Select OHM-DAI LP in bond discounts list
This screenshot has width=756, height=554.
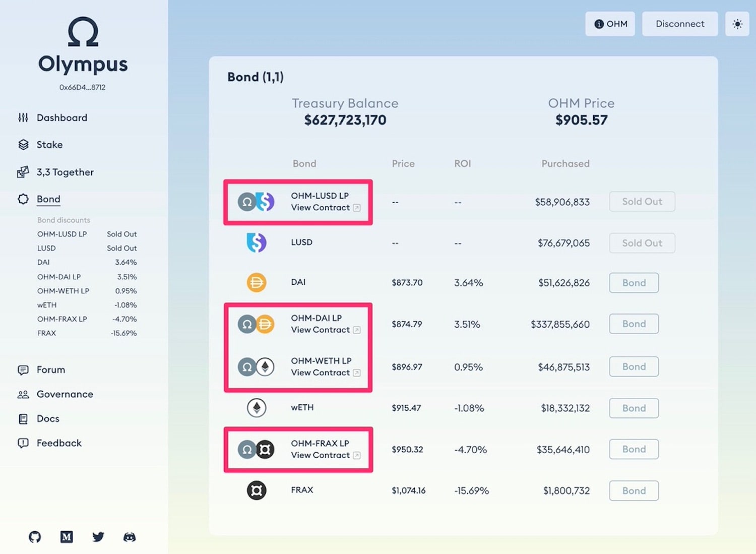pyautogui.click(x=87, y=277)
